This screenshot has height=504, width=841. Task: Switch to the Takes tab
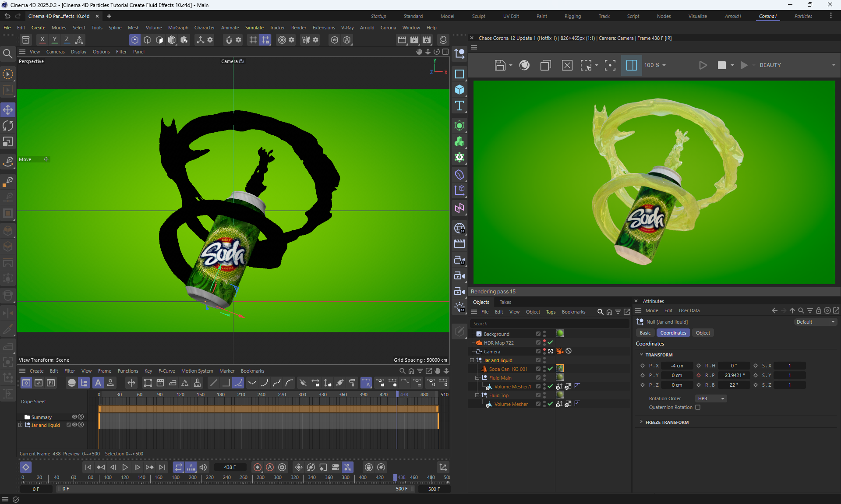coord(505,302)
